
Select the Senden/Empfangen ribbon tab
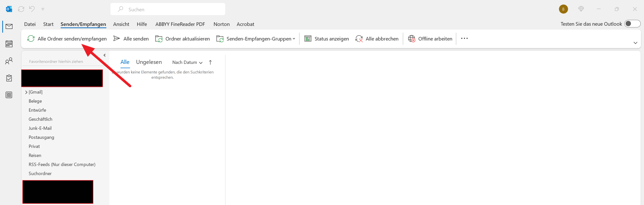(83, 24)
